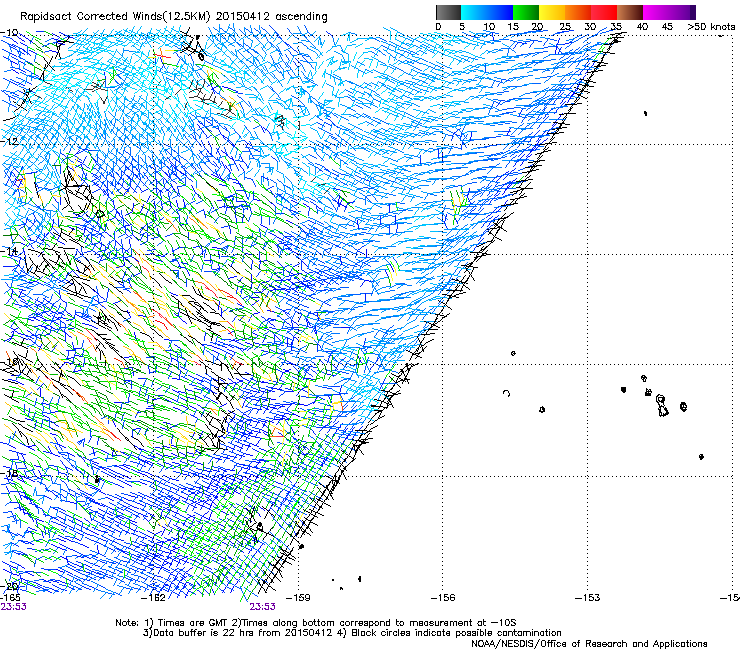This screenshot has height=650, width=740.
Task: Click the cyan-to-blue 5–15 knots legend gradient
Action: 487,12
